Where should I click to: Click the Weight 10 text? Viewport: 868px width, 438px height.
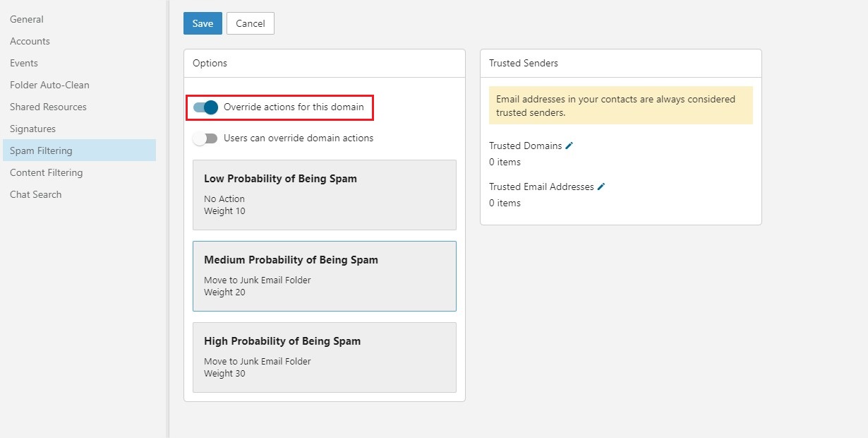pyautogui.click(x=224, y=211)
